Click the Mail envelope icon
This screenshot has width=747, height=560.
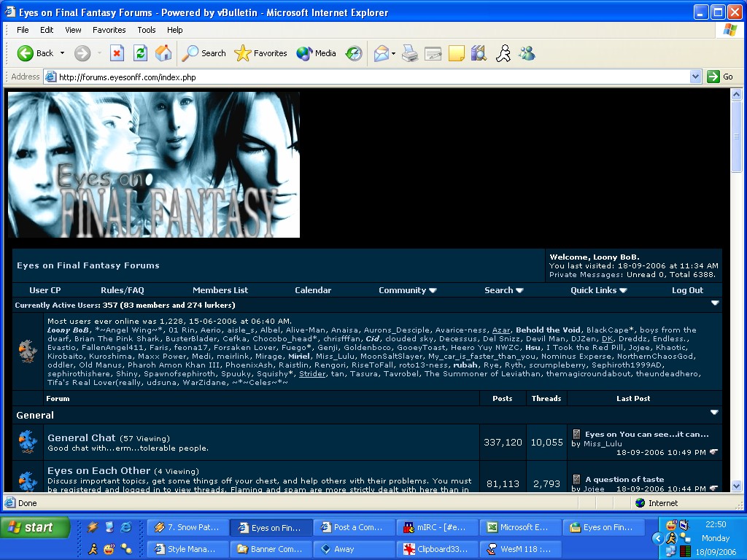(381, 53)
